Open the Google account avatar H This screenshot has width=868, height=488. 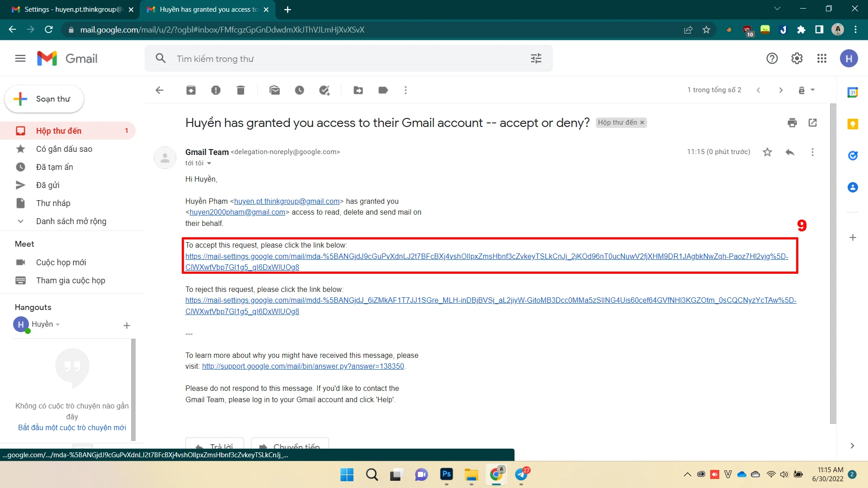tap(849, 58)
